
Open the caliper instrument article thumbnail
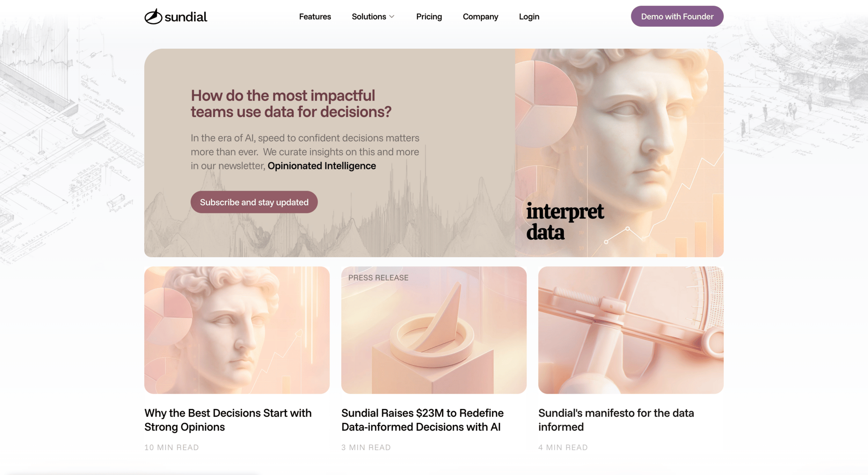point(631,330)
